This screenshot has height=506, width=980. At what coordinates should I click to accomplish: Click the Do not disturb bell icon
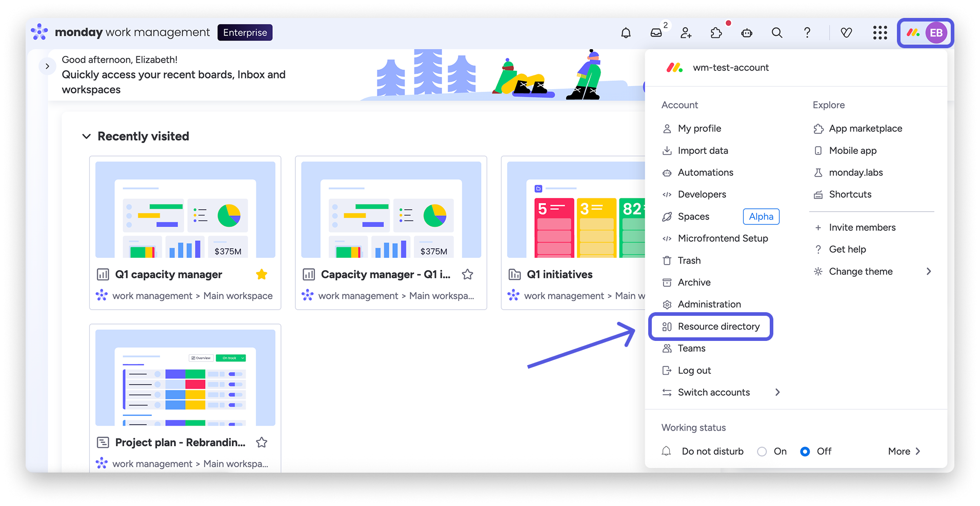click(x=666, y=451)
